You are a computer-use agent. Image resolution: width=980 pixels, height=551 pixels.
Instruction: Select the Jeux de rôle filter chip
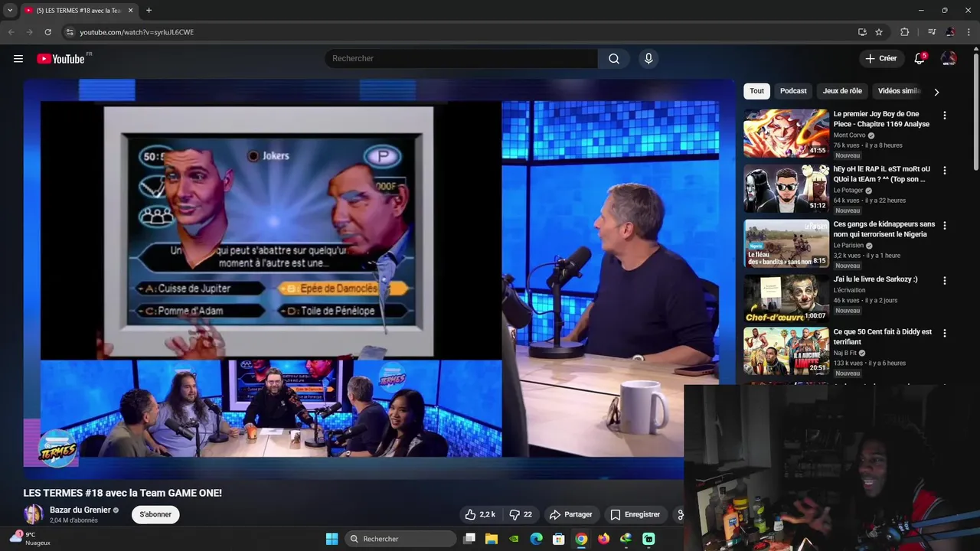tap(842, 91)
